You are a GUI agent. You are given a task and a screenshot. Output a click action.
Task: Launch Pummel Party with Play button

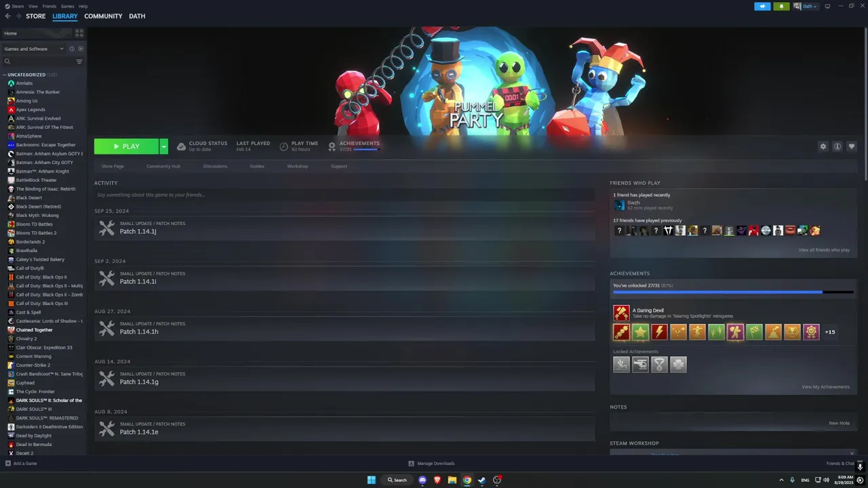click(x=126, y=146)
